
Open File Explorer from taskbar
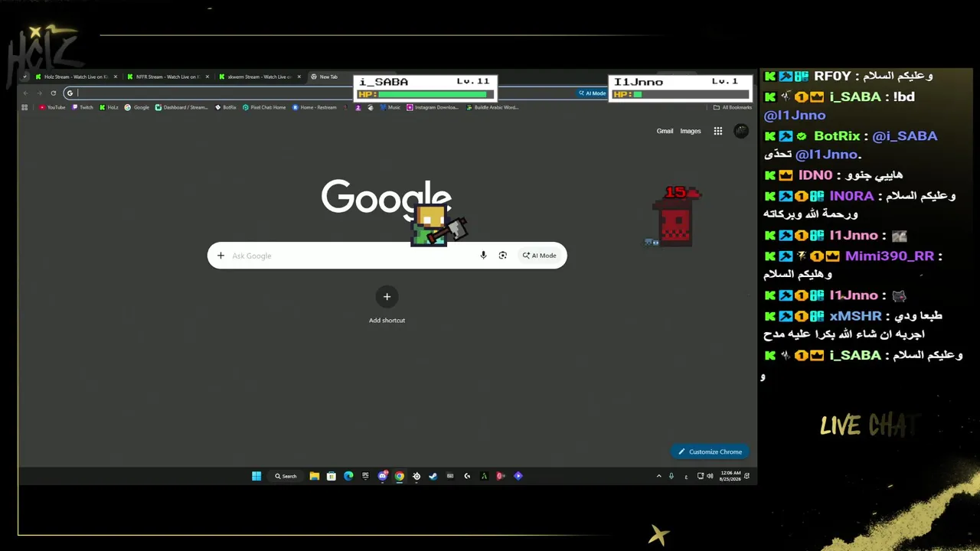coord(315,476)
